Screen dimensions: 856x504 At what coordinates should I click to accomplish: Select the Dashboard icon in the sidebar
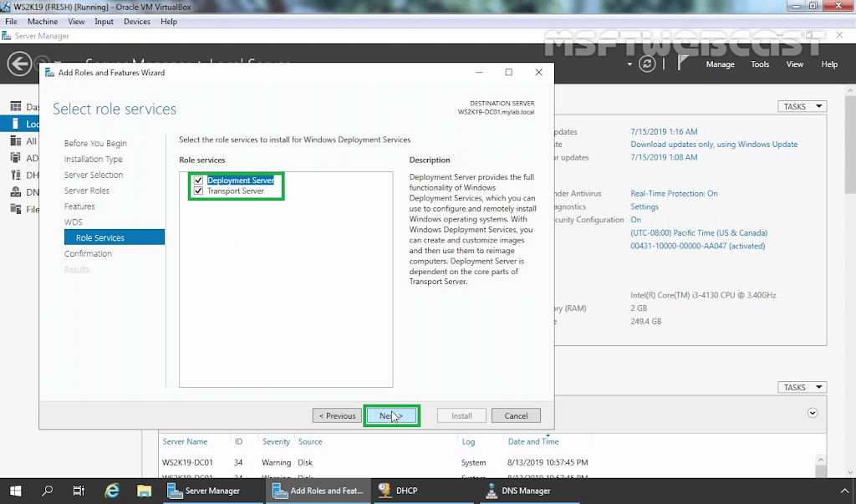tap(16, 106)
